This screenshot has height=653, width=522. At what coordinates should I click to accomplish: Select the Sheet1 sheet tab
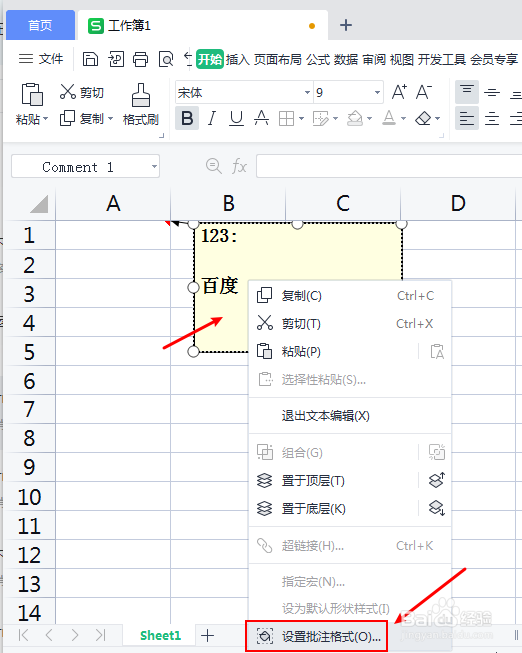(x=160, y=636)
